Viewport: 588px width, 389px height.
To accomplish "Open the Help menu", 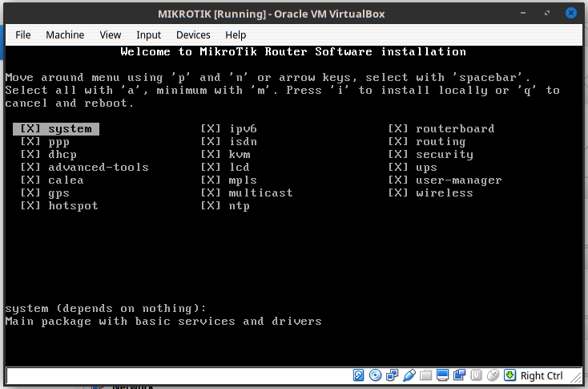I will coord(236,35).
